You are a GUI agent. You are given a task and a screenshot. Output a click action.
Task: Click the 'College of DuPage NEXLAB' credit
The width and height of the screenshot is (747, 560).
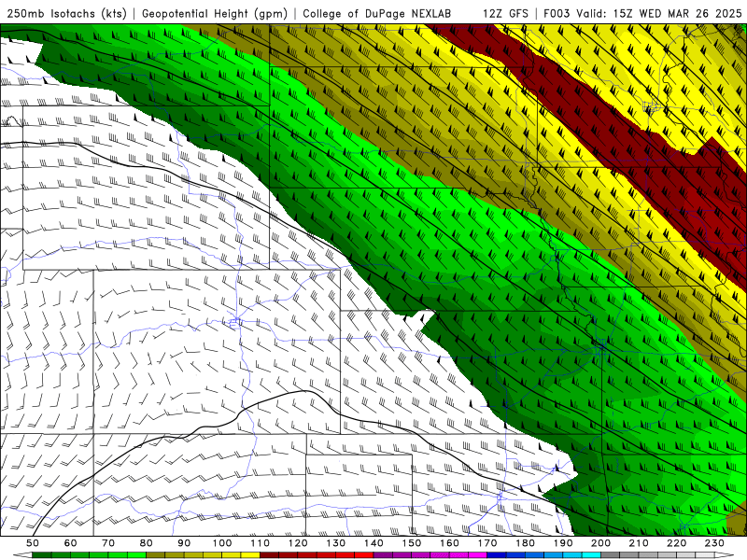tap(376, 14)
